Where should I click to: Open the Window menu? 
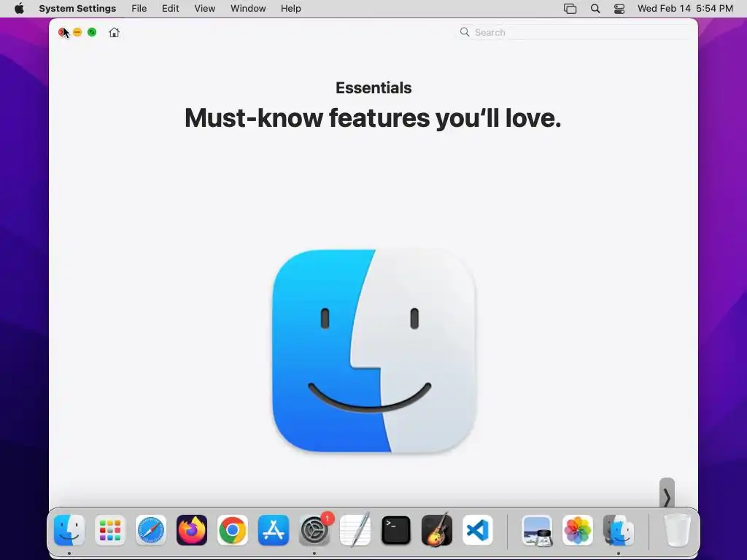point(248,9)
